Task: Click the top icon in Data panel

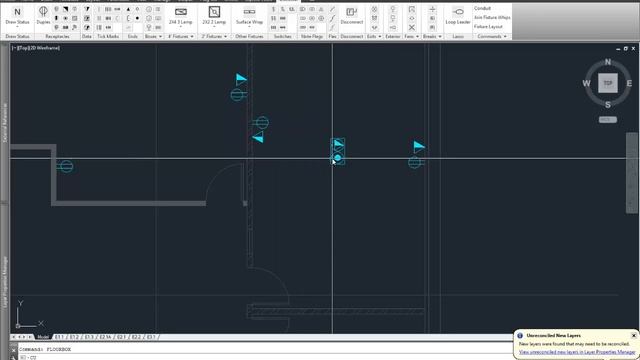Action: tap(87, 9)
